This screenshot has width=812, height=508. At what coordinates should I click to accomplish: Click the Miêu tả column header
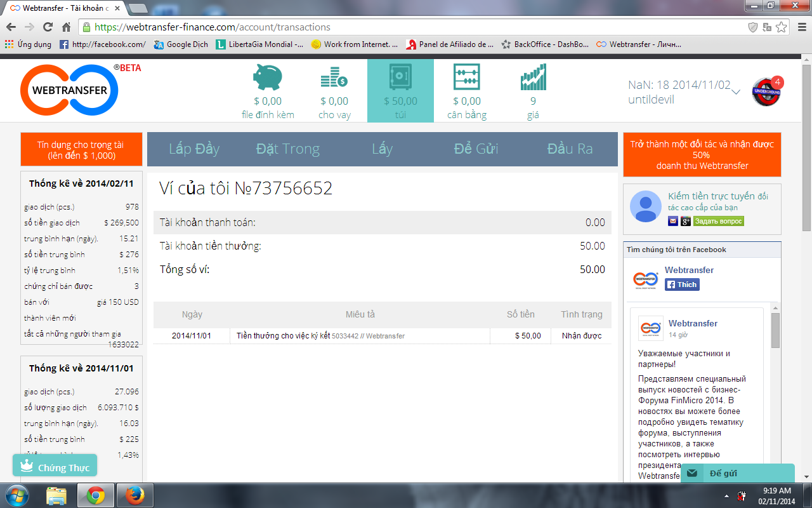click(x=360, y=314)
